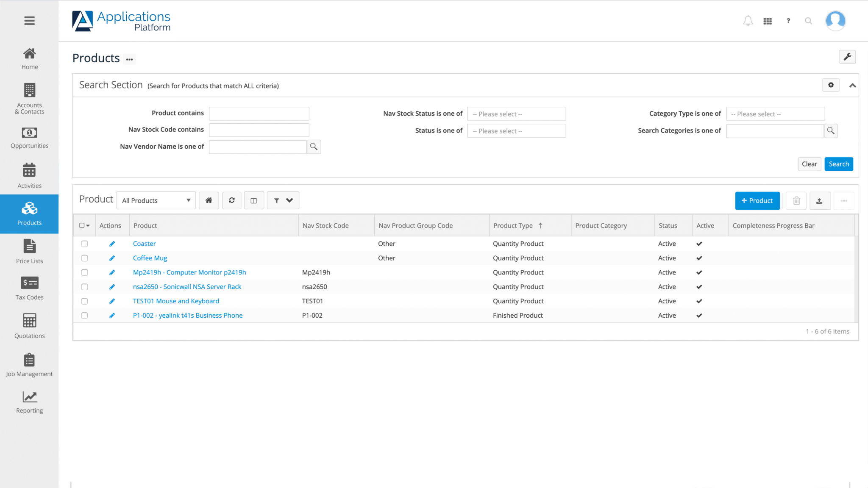Image resolution: width=868 pixels, height=488 pixels.
Task: Tick the checkbox for Coaster row
Action: coord(84,244)
